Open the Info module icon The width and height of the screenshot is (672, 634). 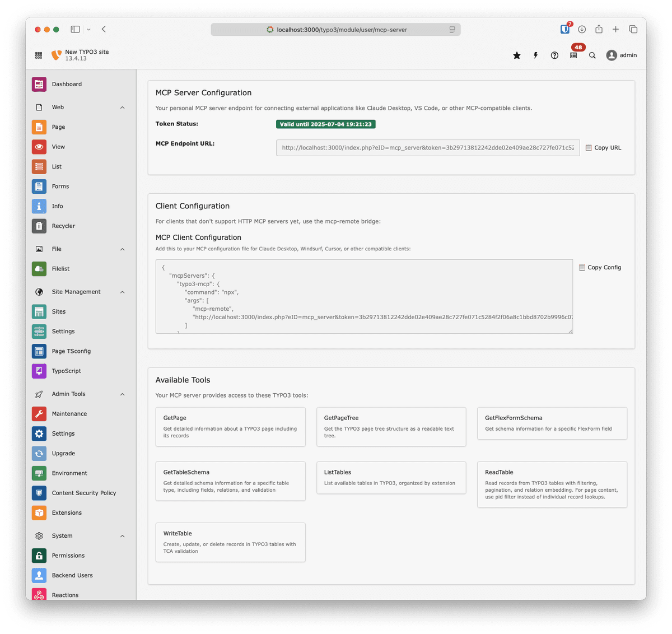[39, 206]
